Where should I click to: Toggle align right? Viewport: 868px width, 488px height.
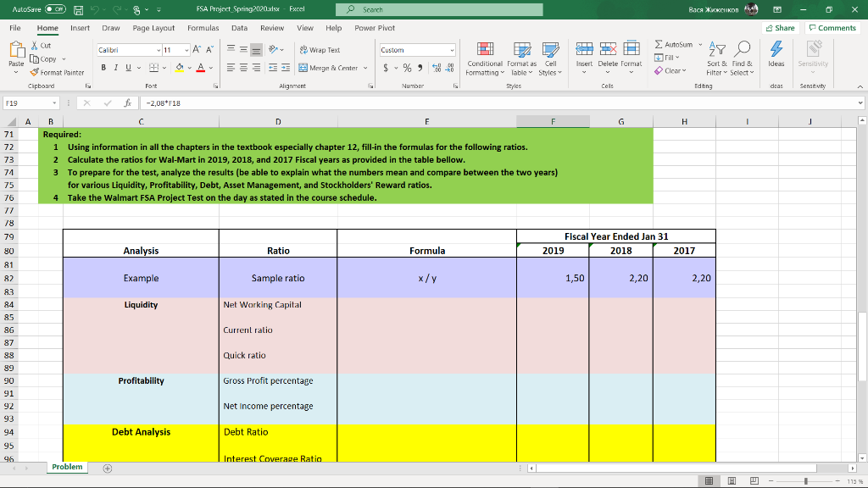tap(256, 68)
